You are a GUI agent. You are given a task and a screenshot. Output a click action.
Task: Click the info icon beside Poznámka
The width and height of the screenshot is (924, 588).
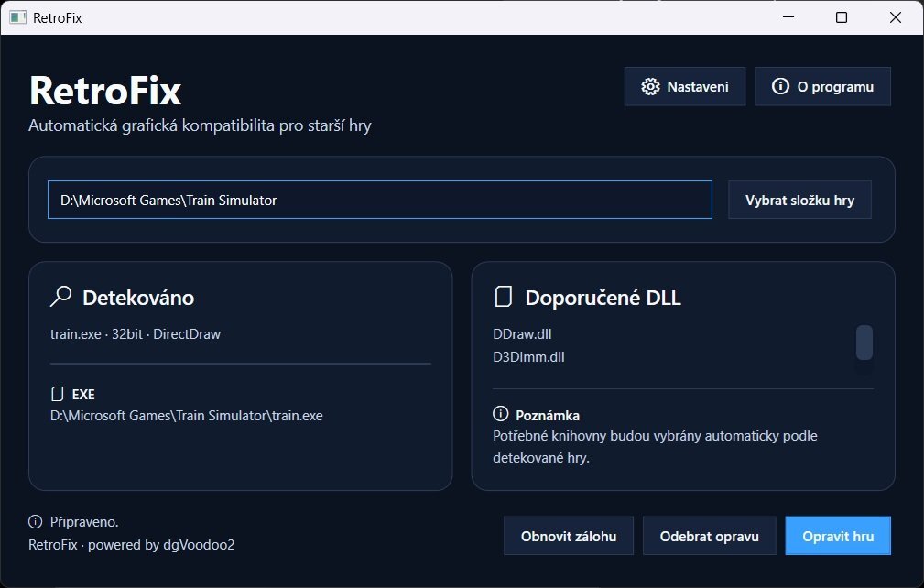(x=500, y=414)
